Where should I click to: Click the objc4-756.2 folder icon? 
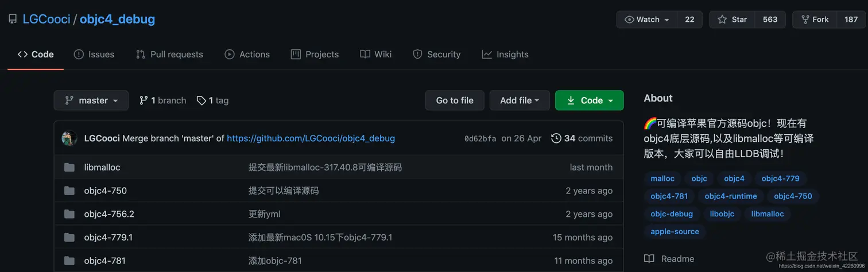(69, 214)
